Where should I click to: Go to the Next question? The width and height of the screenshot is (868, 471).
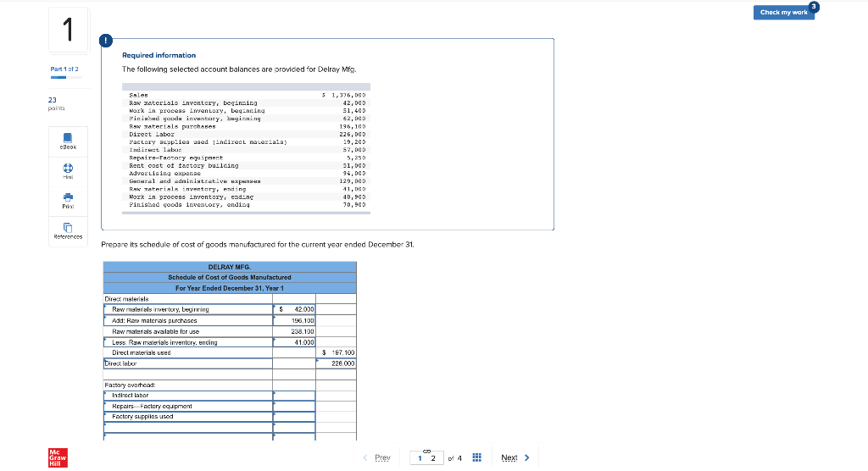[x=515, y=457]
